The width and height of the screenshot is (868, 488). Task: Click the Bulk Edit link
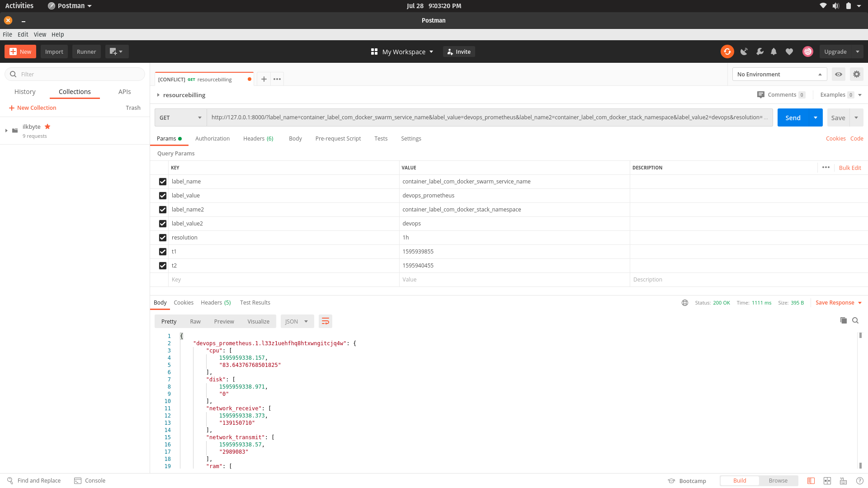(x=849, y=168)
